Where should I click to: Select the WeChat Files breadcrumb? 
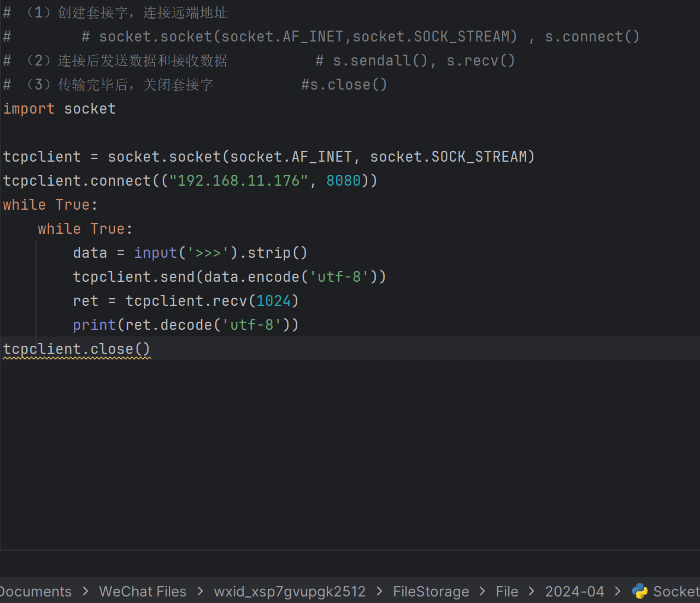143,592
